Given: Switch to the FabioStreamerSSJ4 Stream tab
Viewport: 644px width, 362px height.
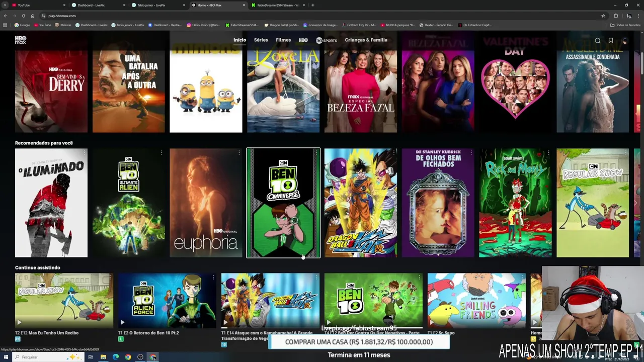Looking at the screenshot, I should (x=278, y=5).
